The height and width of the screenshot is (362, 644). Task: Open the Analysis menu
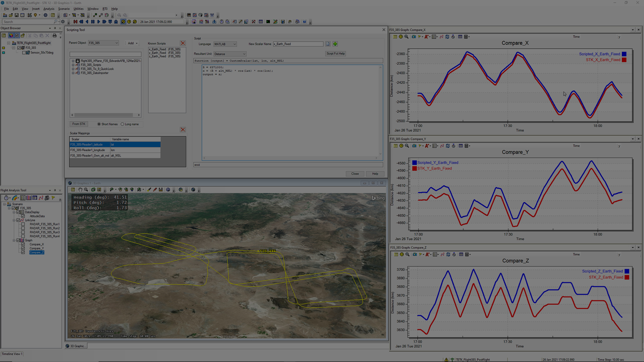49,9
